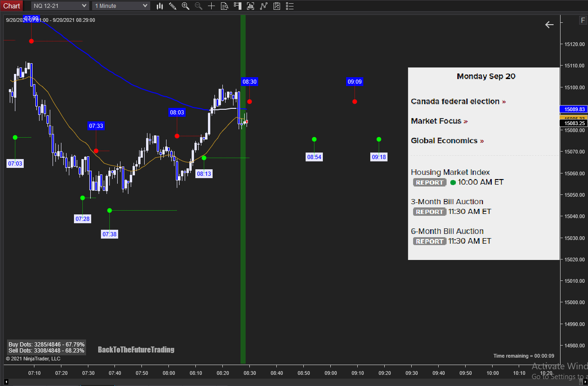Click the 08:54 buy dot label
The height and width of the screenshot is (386, 588).
click(x=314, y=157)
